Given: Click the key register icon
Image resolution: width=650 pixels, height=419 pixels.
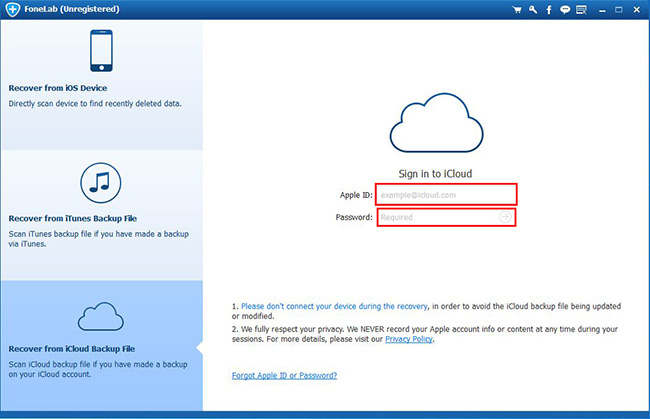Looking at the screenshot, I should coord(533,10).
